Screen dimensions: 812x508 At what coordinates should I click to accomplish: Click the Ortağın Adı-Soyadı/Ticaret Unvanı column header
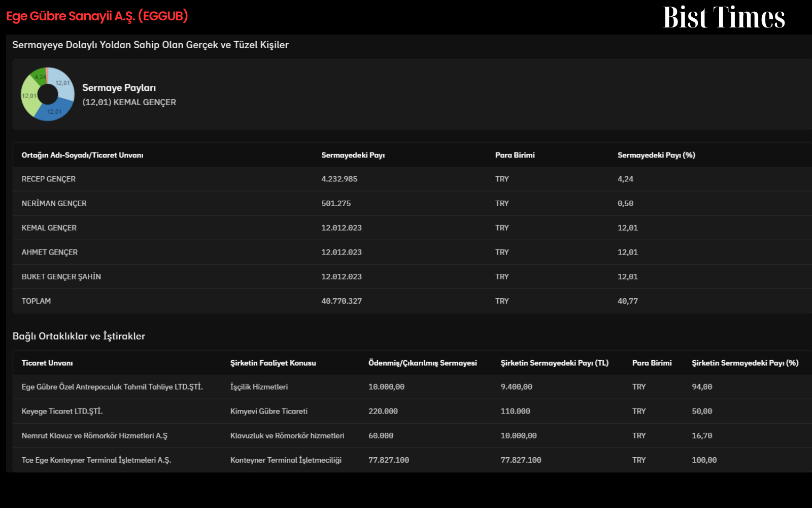(82, 155)
